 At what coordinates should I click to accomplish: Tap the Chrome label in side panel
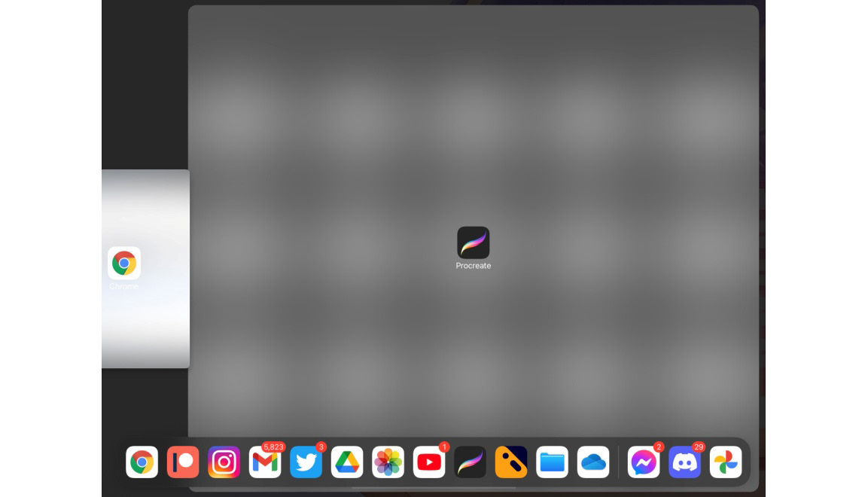(124, 286)
